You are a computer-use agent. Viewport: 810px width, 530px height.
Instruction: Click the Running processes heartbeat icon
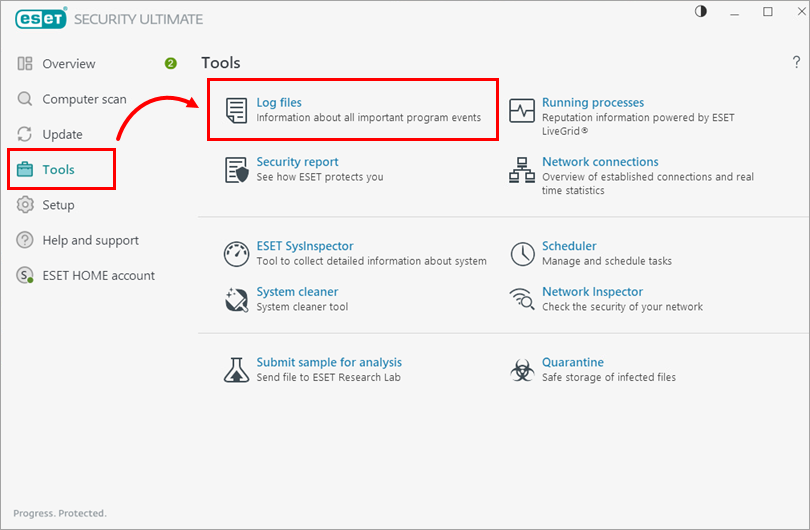[522, 110]
